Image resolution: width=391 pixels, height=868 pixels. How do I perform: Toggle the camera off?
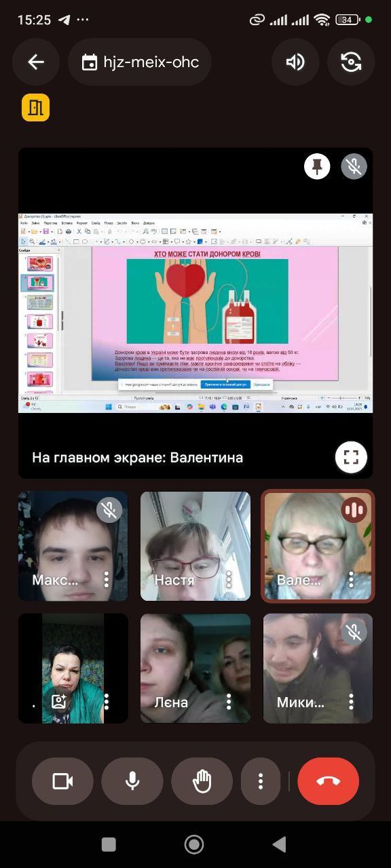(62, 781)
